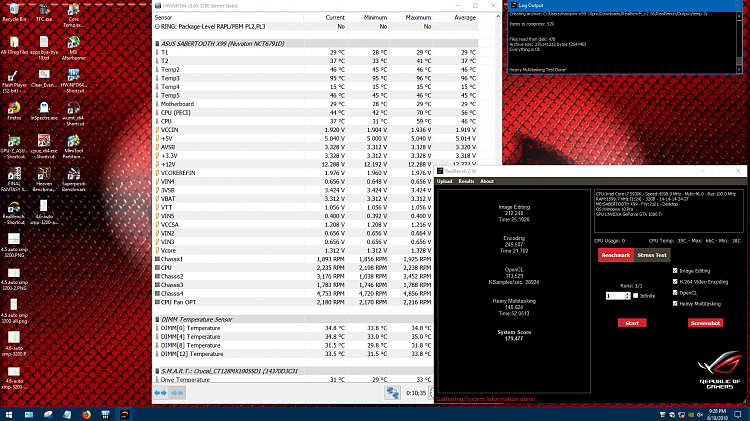Click the red Start button
Image resolution: width=750 pixels, height=421 pixels.
632,323
